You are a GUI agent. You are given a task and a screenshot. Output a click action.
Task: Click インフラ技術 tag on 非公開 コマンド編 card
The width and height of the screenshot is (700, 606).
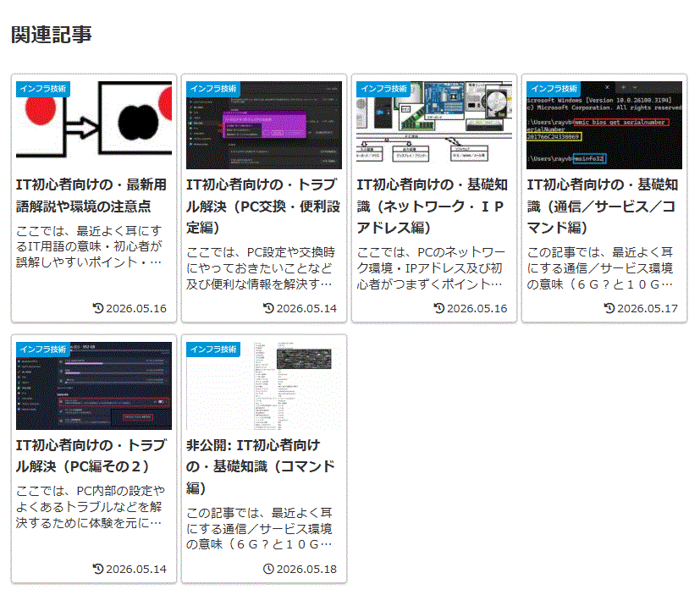[213, 349]
